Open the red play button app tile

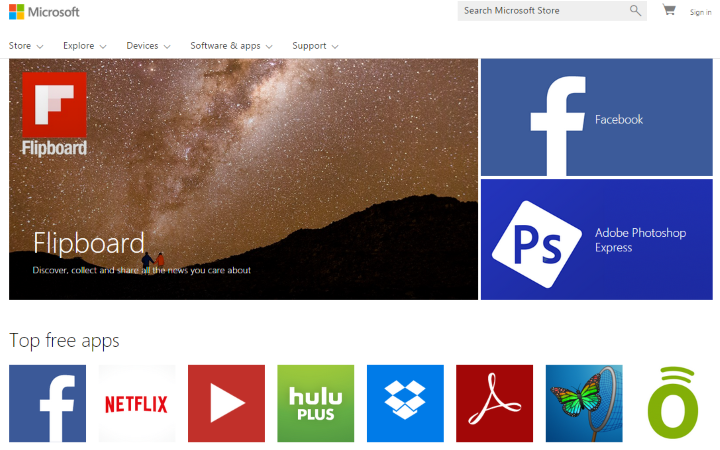tap(226, 403)
